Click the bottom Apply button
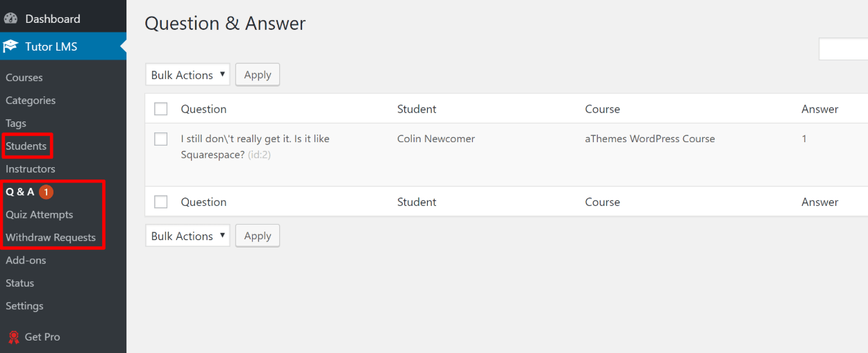 (258, 236)
